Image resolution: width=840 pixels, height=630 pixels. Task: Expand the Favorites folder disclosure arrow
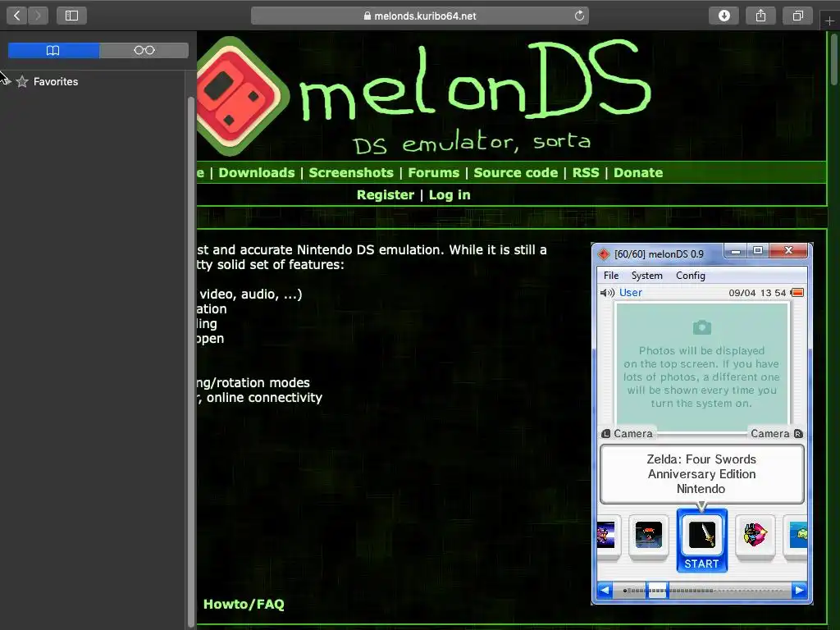tap(7, 81)
